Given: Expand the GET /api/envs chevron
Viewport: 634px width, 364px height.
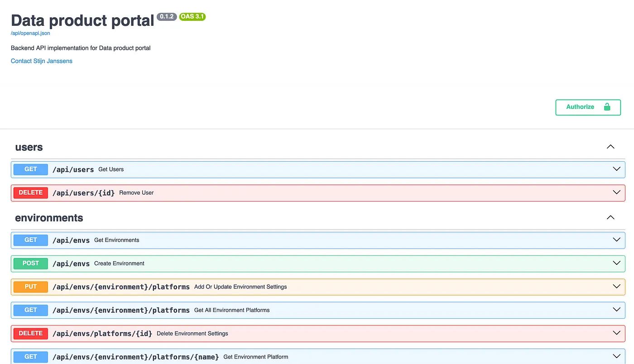Looking at the screenshot, I should pyautogui.click(x=616, y=239).
